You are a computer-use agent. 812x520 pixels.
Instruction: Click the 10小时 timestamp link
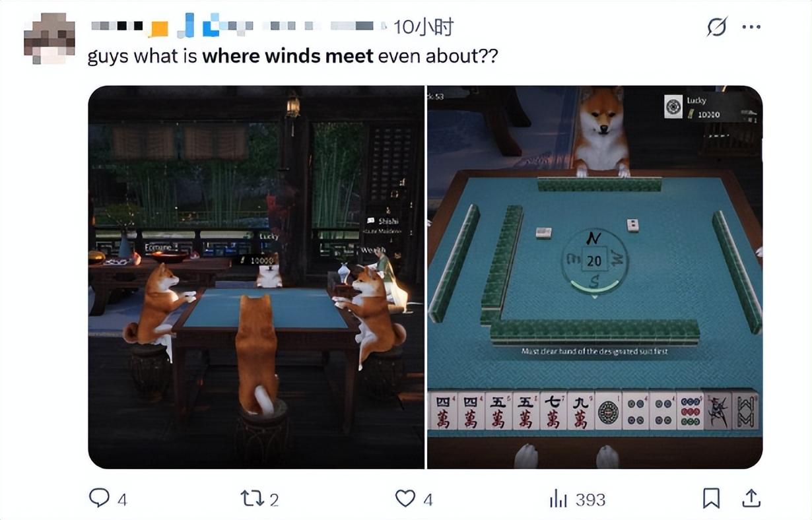point(423,27)
